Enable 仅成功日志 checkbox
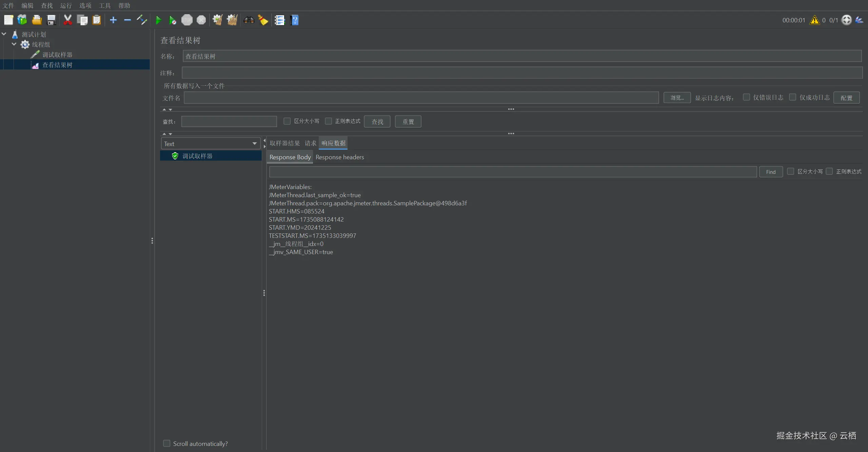Image resolution: width=868 pixels, height=452 pixels. (x=792, y=97)
